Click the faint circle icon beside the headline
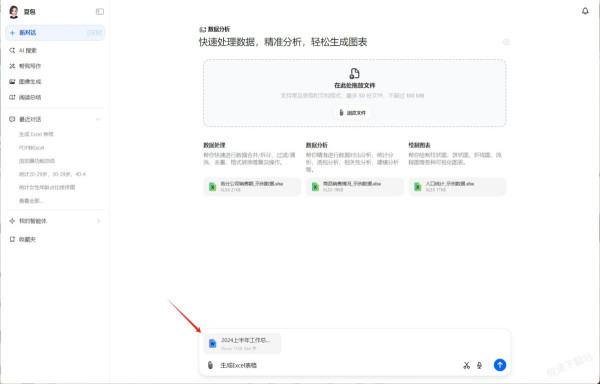Image resolution: width=600 pixels, height=384 pixels. coord(506,42)
